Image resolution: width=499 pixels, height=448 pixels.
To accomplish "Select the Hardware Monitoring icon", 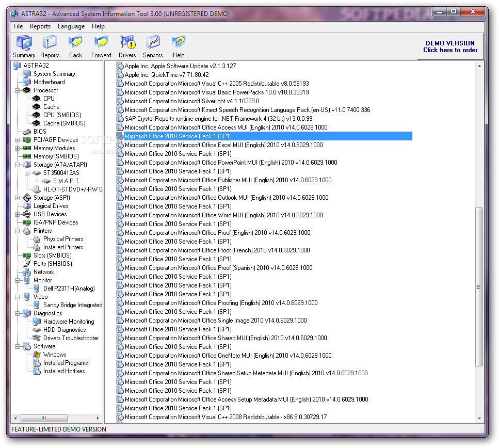I will tap(37, 322).
